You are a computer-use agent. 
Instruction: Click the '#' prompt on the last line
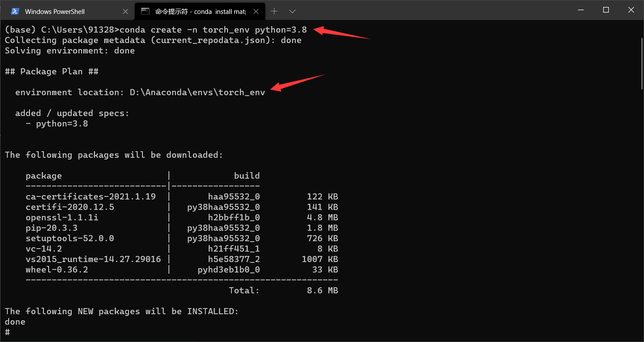pos(7,332)
